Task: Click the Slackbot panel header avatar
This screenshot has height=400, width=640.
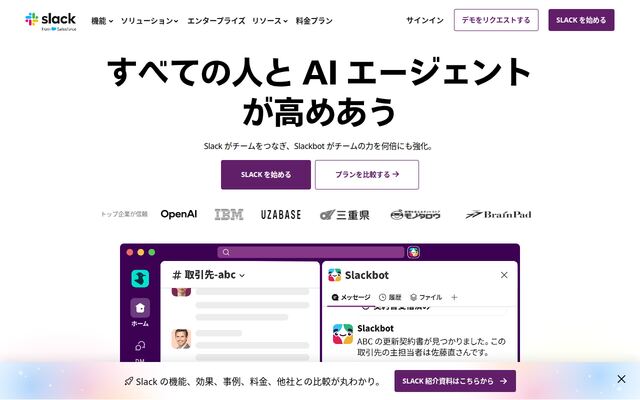Action: click(335, 275)
